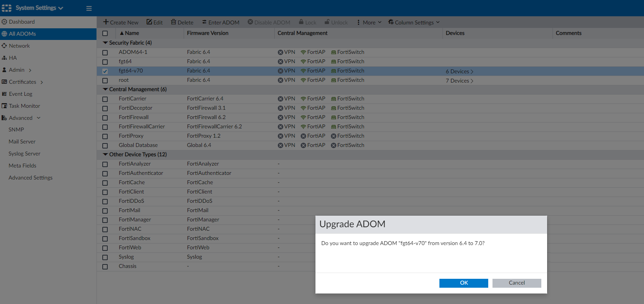This screenshot has width=644, height=304.
Task: Open the System Settings dropdown
Action: tap(39, 8)
